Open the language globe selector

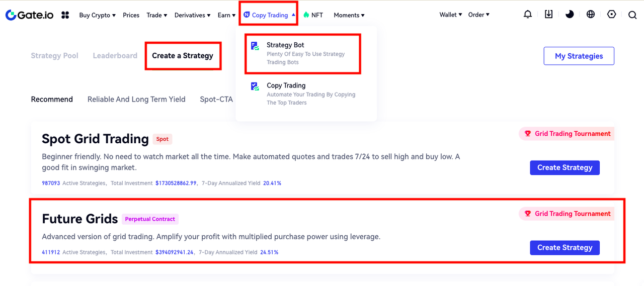[x=591, y=15]
